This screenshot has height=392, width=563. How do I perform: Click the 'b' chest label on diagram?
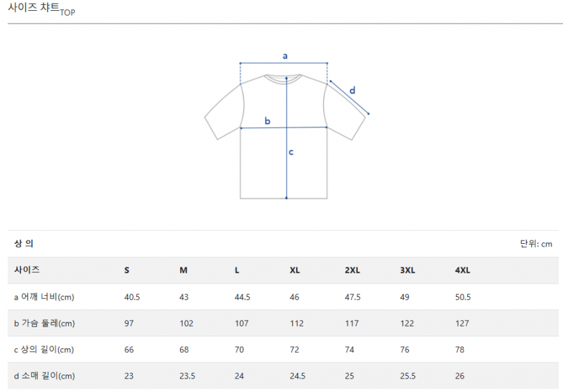(x=267, y=121)
